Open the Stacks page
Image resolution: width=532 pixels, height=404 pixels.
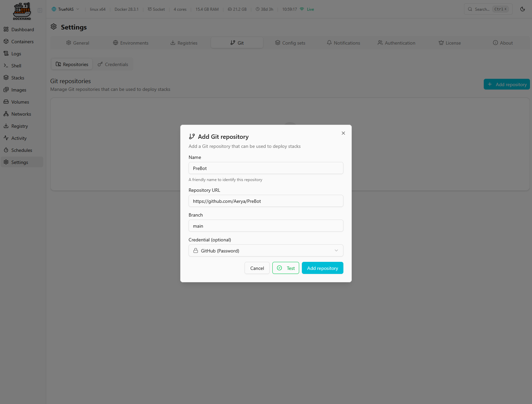coord(17,78)
